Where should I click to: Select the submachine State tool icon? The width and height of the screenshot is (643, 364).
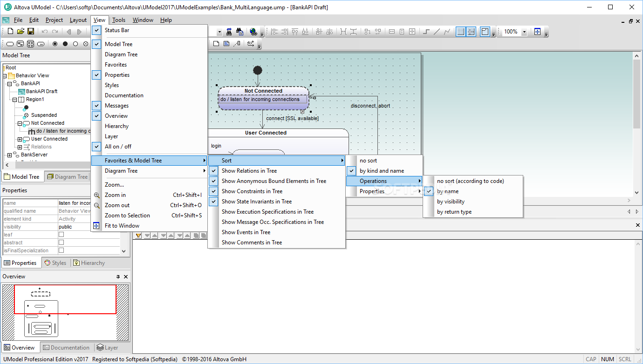(41, 44)
